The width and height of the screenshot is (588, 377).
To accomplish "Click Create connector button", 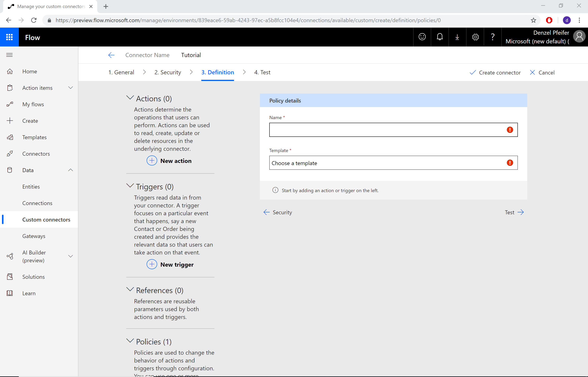I will pos(495,73).
